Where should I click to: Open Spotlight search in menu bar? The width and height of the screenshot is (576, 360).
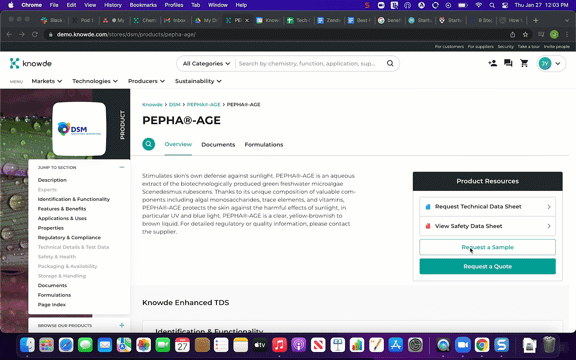(492, 5)
